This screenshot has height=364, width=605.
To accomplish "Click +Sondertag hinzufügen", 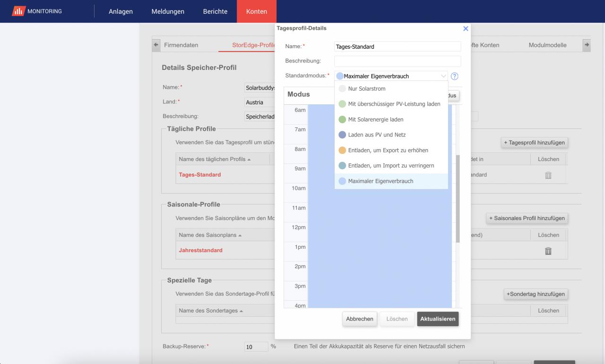I will pyautogui.click(x=536, y=294).
